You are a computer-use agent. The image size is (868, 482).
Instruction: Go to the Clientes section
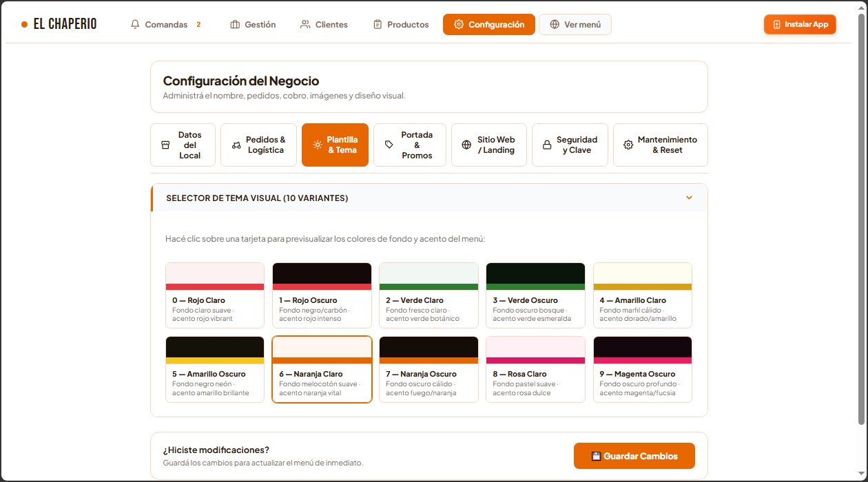(324, 24)
